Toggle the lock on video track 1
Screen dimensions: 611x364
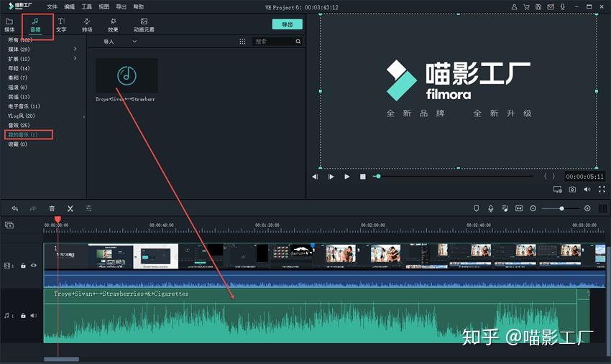(24, 266)
